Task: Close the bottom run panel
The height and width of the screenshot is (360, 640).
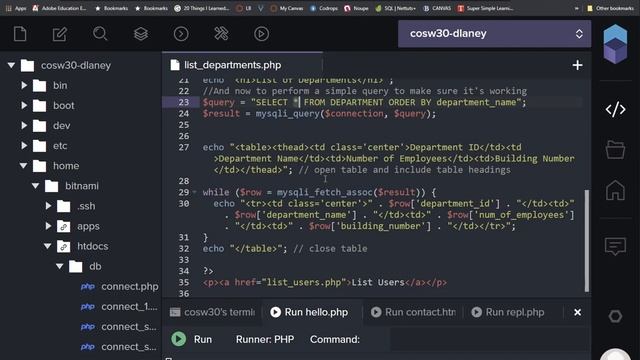Action: (x=577, y=312)
